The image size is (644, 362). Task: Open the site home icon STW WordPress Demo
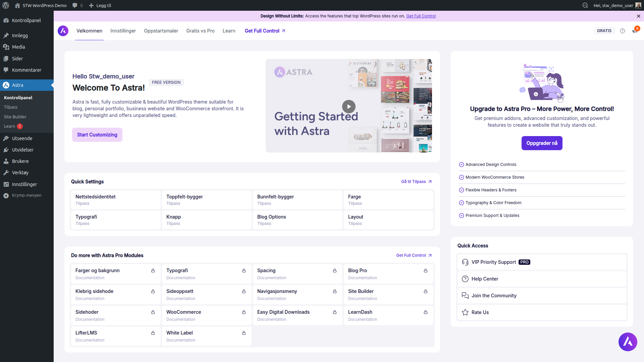17,5
